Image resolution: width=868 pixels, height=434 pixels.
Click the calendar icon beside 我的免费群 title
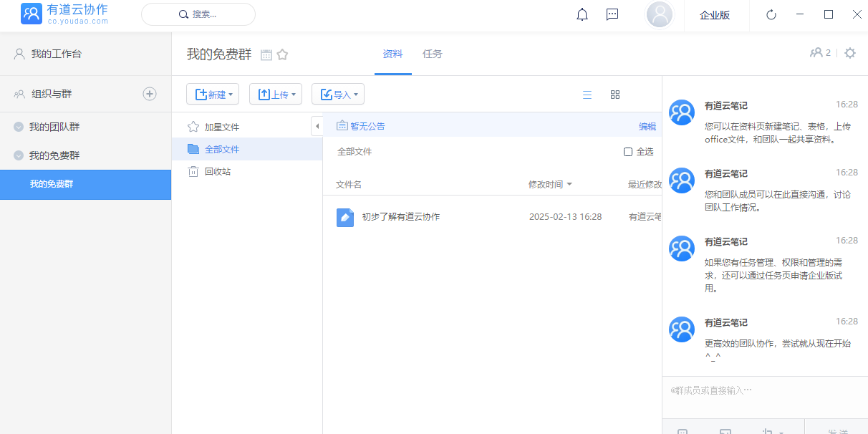coord(266,54)
